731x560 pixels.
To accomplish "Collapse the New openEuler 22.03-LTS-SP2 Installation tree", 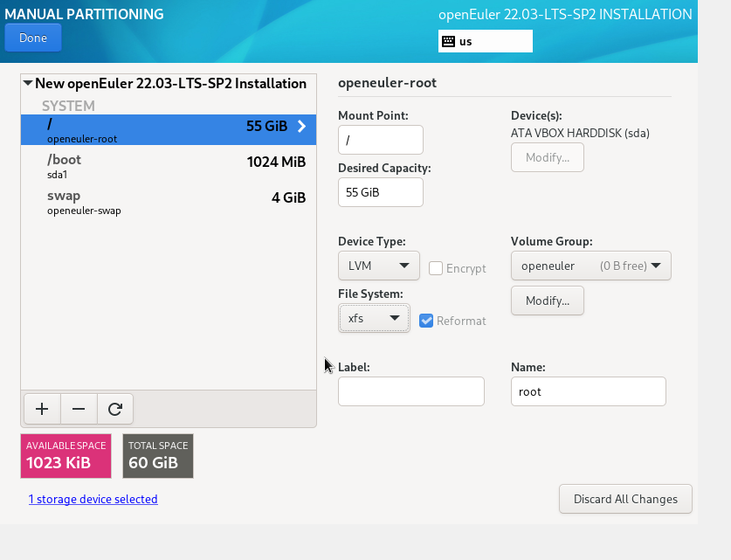I will [x=28, y=83].
